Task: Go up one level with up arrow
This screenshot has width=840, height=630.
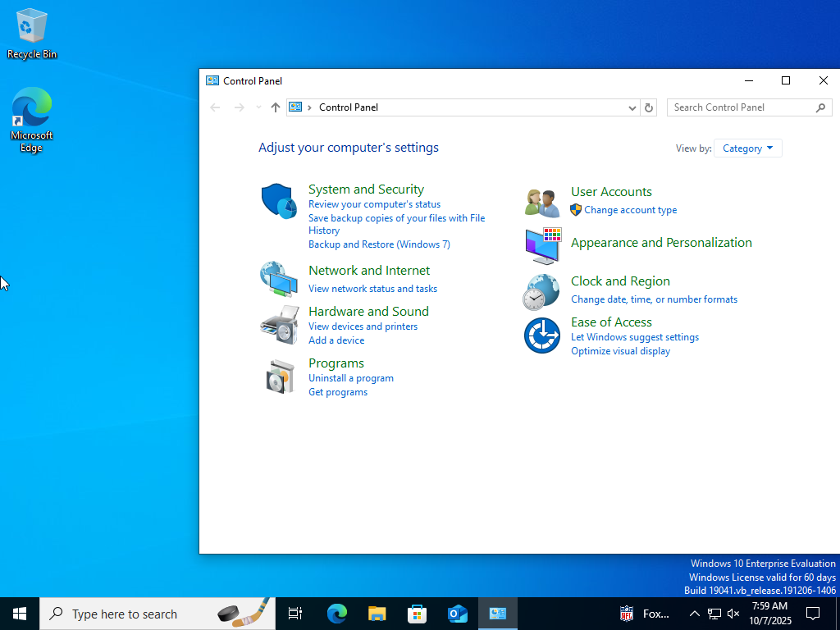Action: coord(276,107)
